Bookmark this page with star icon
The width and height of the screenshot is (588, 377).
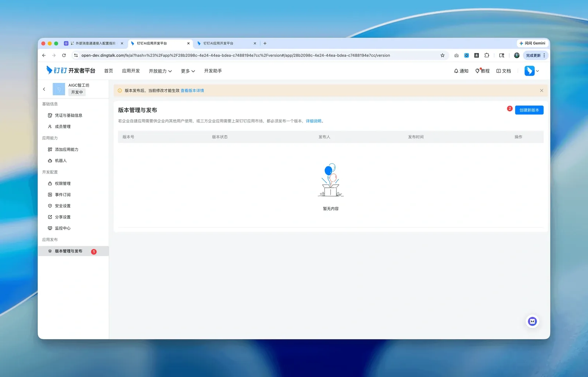point(442,55)
